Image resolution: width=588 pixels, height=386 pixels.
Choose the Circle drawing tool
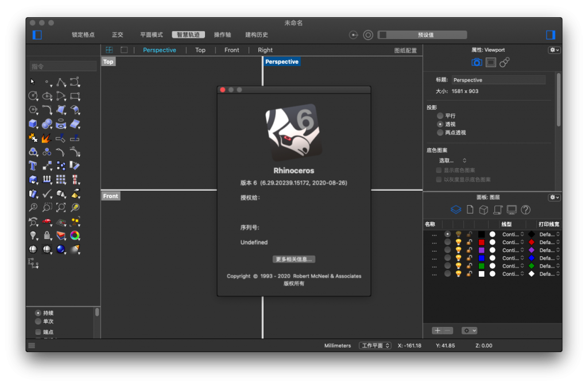click(x=33, y=96)
